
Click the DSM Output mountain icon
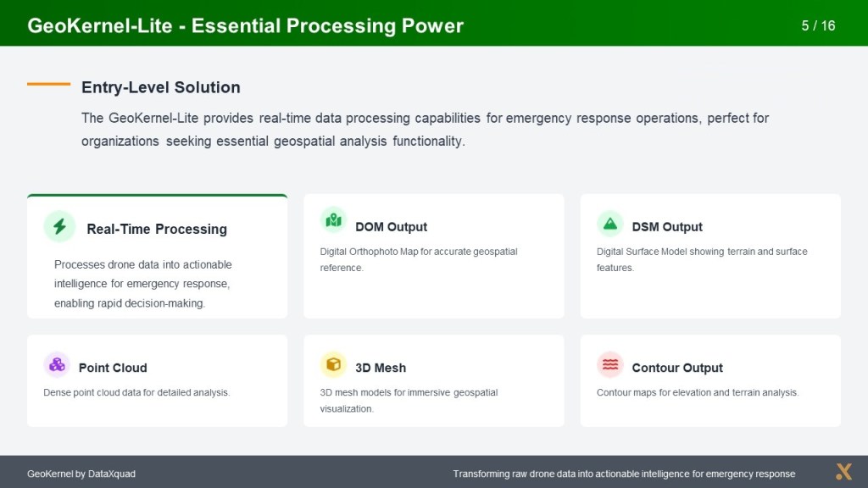coord(610,224)
